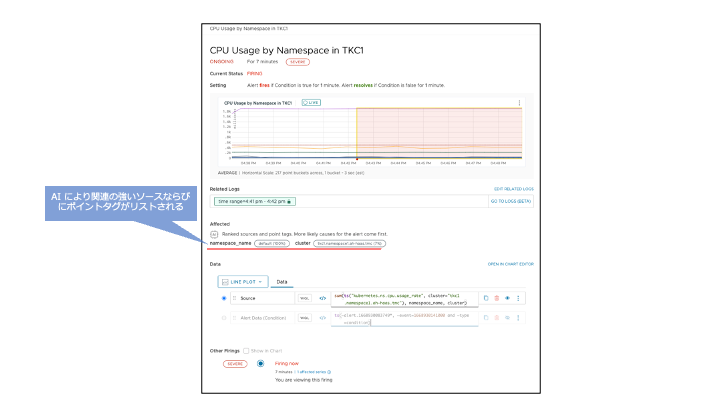This screenshot has height=405, width=720.
Task: Click the SEVERE badge under Other Firings
Action: coord(235,364)
